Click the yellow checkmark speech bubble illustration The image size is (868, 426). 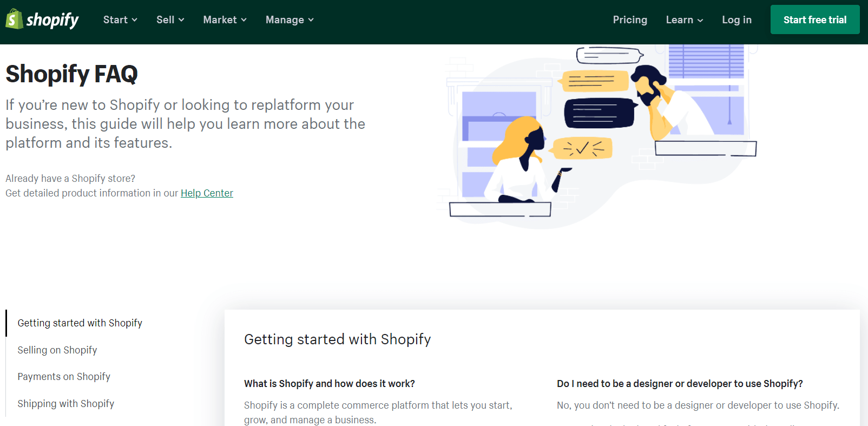582,148
